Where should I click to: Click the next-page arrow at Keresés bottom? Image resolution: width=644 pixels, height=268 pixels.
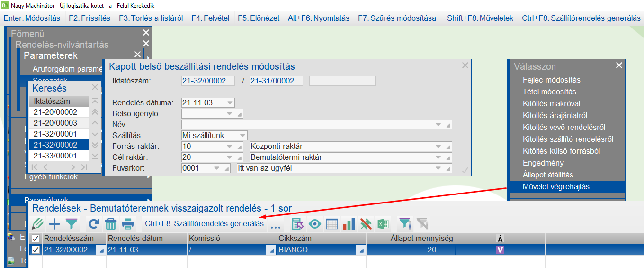pos(73,167)
